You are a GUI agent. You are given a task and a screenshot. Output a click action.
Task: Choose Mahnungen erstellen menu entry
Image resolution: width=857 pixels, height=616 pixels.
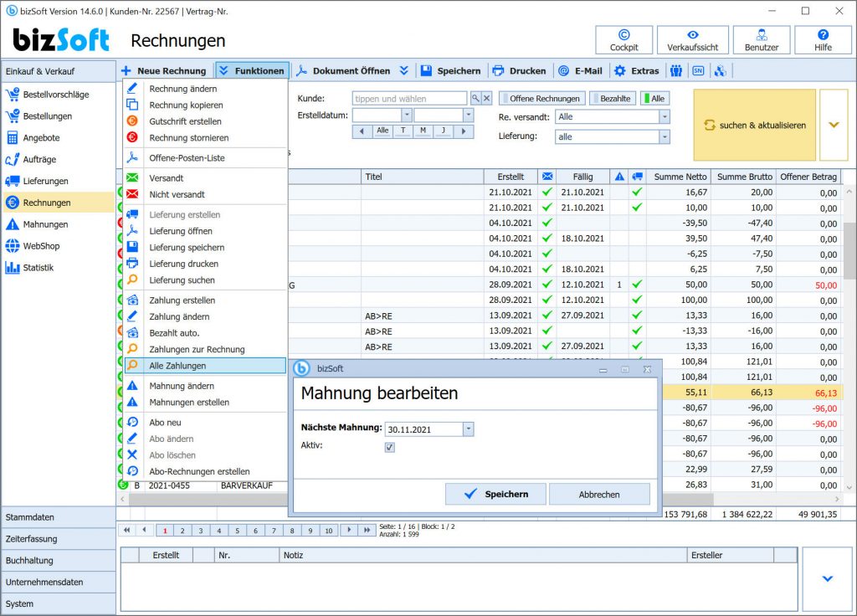click(x=189, y=403)
